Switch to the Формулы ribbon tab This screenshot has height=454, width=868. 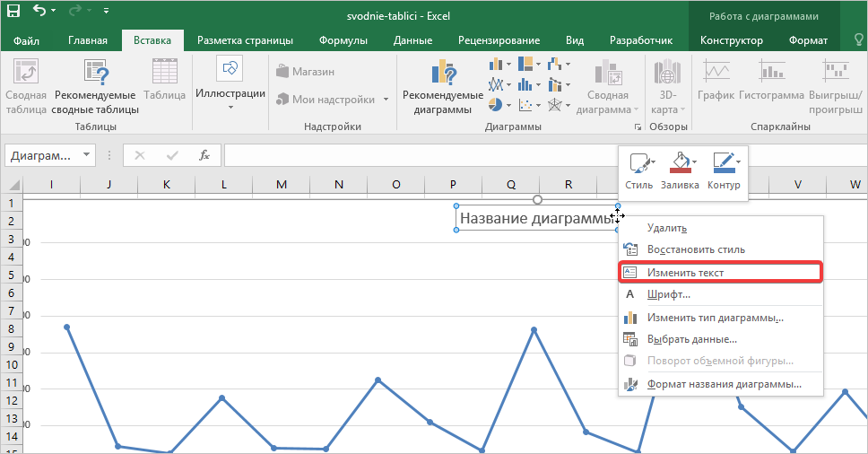tap(344, 40)
